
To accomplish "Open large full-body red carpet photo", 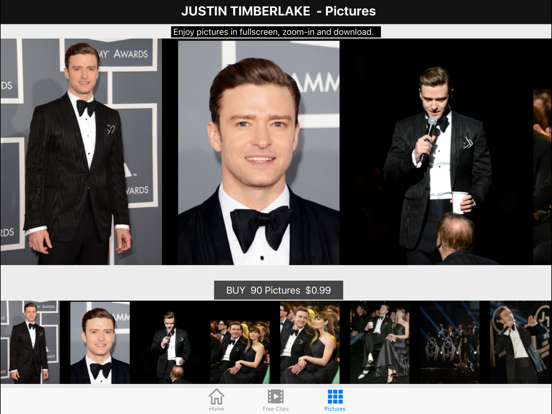I will pyautogui.click(x=81, y=152).
